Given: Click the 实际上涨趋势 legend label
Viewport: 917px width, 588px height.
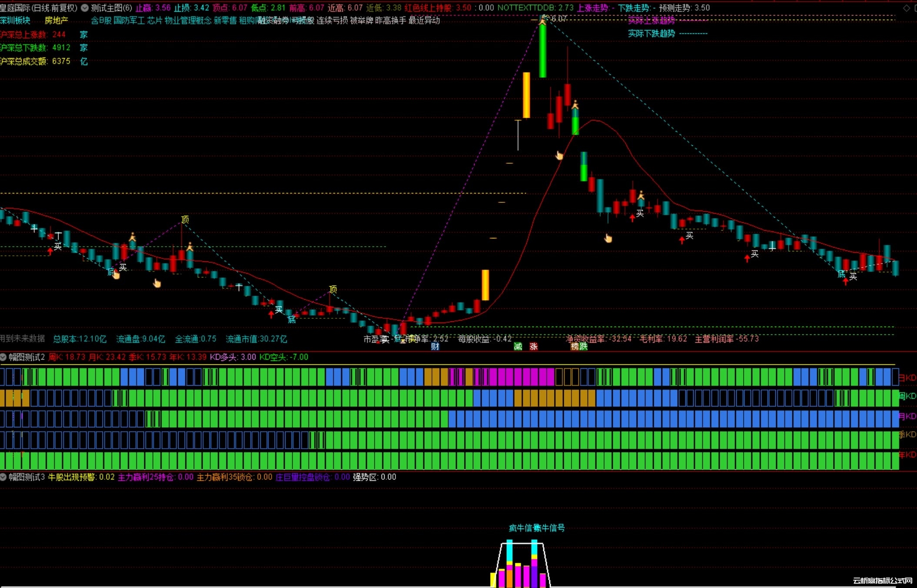Looking at the screenshot, I should tap(651, 20).
